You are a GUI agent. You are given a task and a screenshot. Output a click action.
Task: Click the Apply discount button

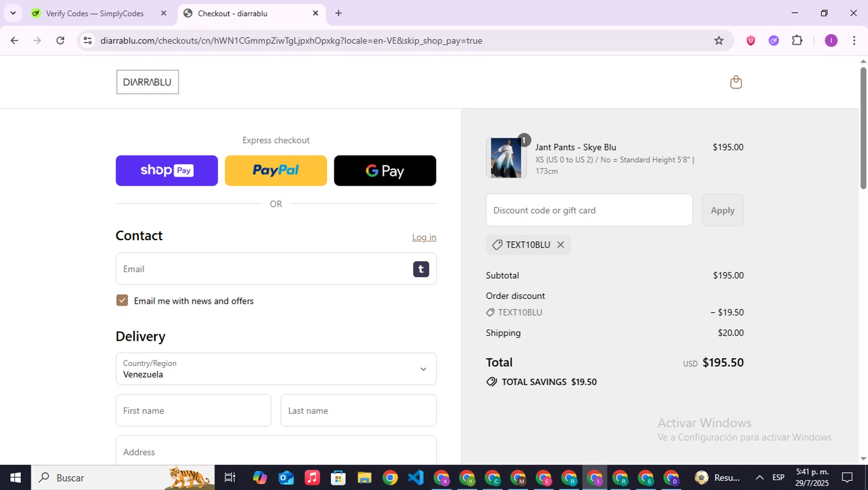(x=722, y=210)
